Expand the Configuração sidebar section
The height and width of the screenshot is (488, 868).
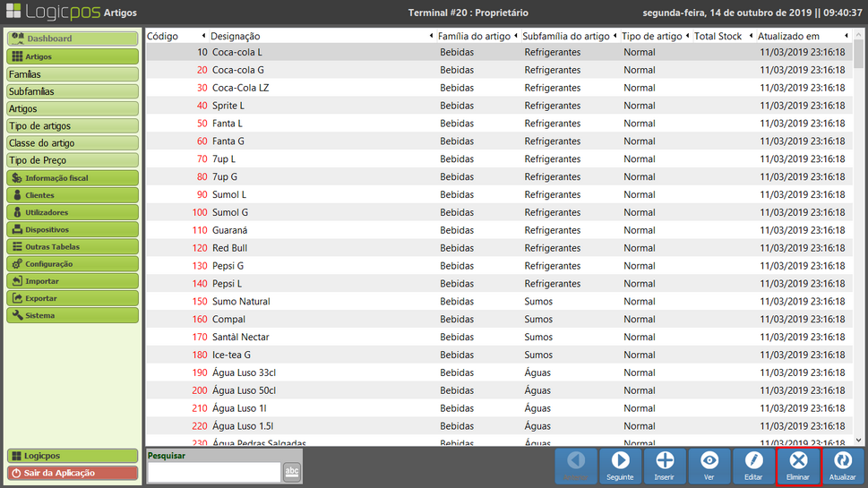pos(73,264)
